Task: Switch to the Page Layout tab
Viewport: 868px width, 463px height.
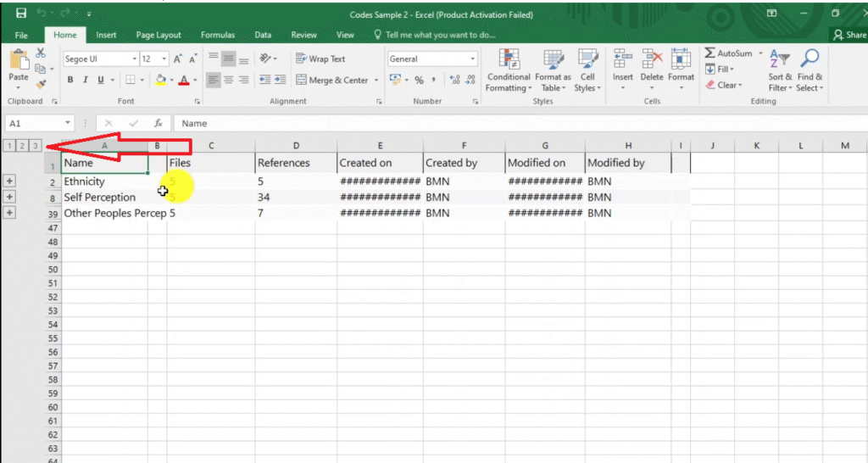Action: pos(159,35)
